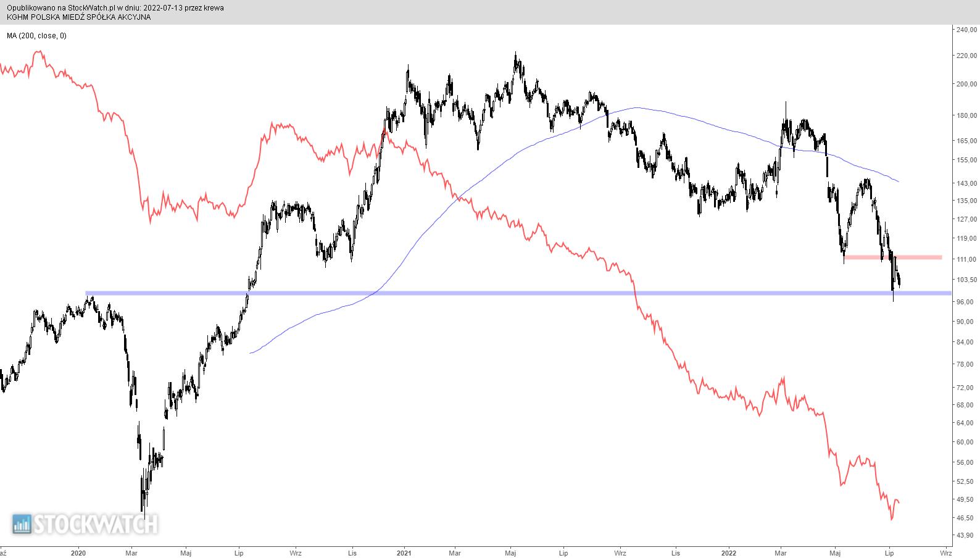Click the last Wrz label on the axis
Viewport: 980px width, 558px height.
(x=945, y=553)
